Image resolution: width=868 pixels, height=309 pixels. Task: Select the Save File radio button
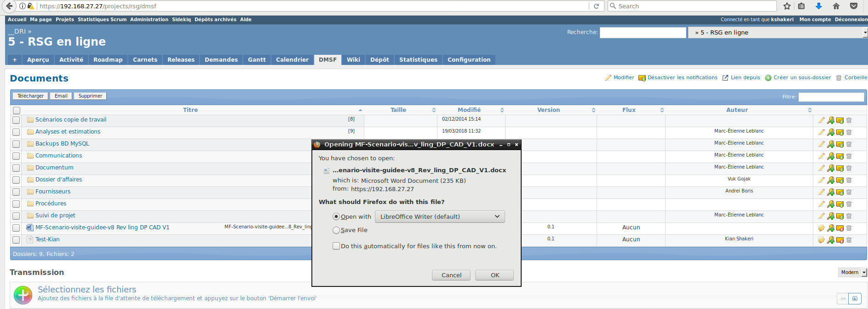click(336, 230)
